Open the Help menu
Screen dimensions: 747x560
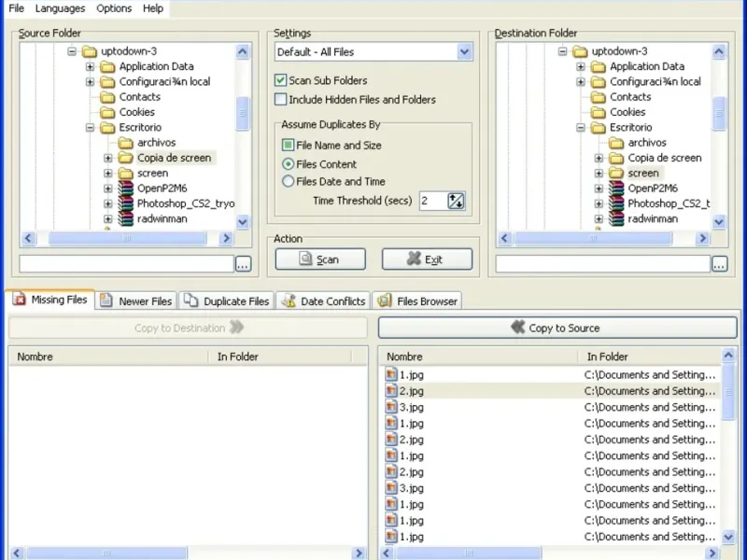tap(153, 8)
